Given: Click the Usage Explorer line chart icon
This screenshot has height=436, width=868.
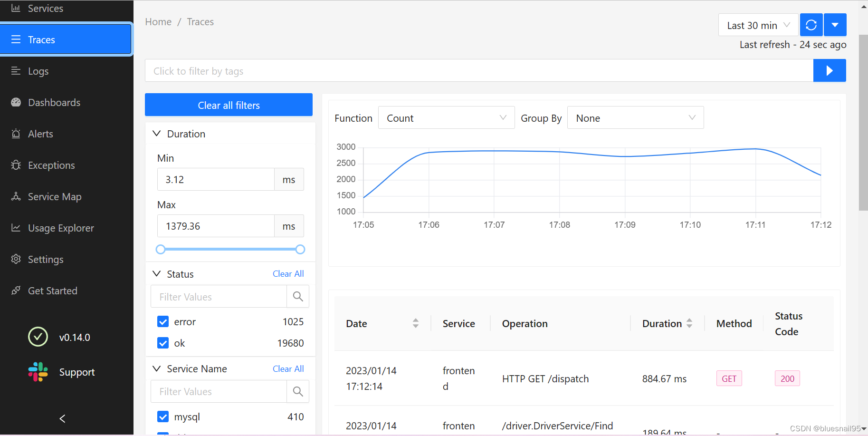Looking at the screenshot, I should [16, 228].
